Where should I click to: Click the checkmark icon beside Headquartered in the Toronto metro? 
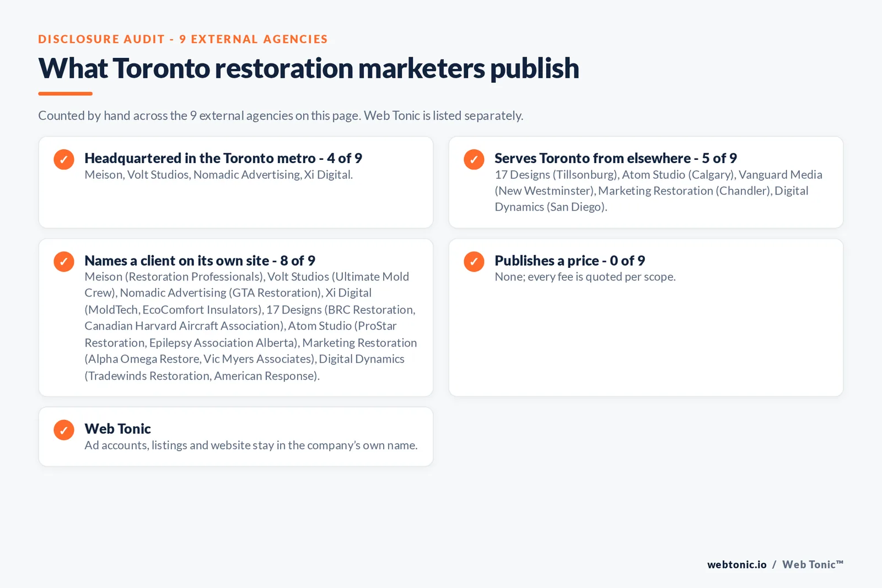tap(64, 159)
